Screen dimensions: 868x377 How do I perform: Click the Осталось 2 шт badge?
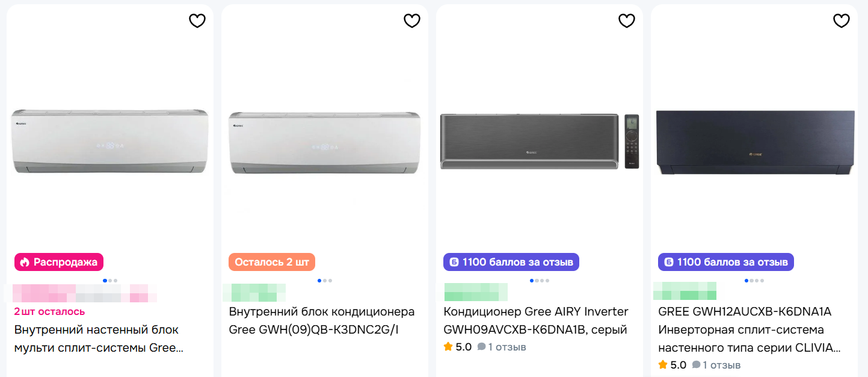pos(272,262)
